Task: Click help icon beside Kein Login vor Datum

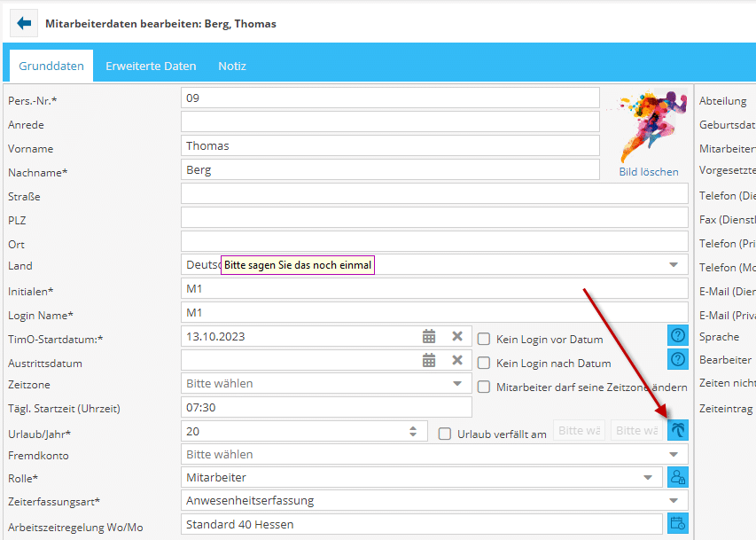Action: tap(678, 336)
